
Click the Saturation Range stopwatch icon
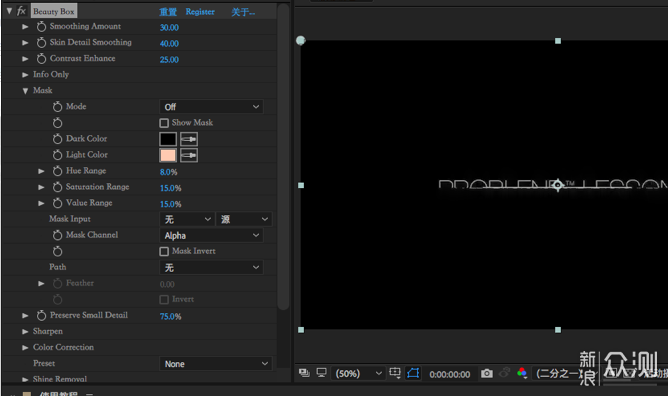pyautogui.click(x=58, y=187)
